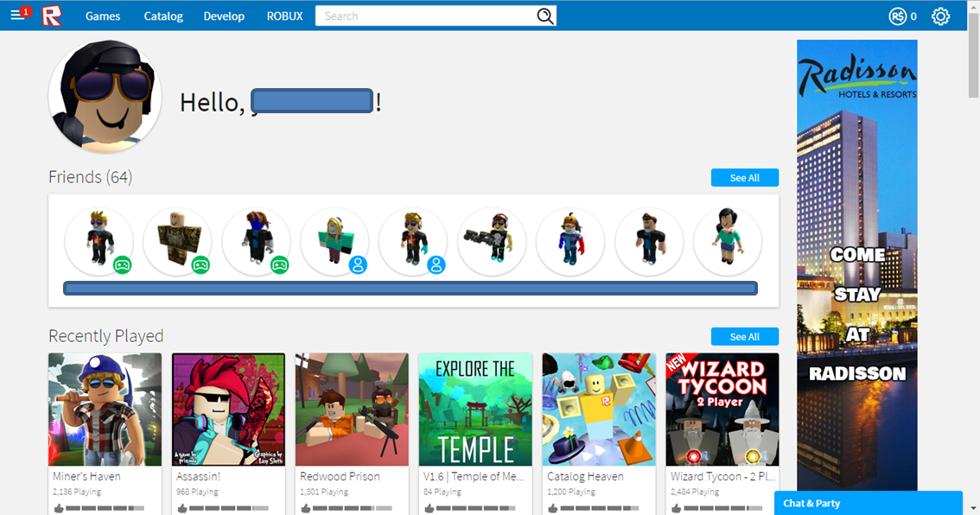The height and width of the screenshot is (515, 980).
Task: Click thumbs-up icon under Catalog Heaven
Action: 552,508
